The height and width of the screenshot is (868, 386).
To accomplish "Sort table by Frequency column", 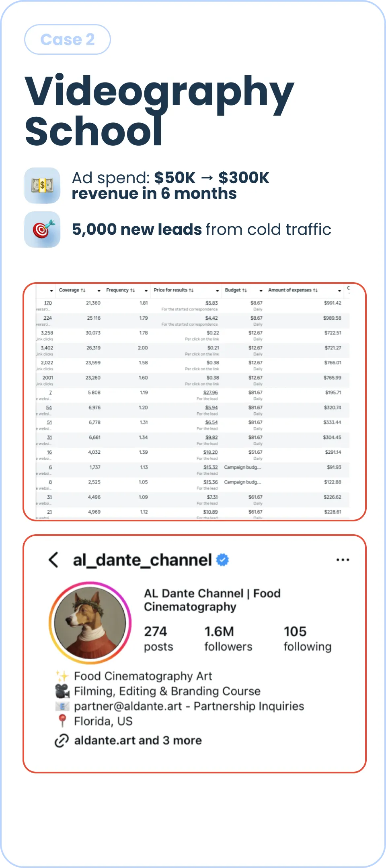I will [x=121, y=290].
